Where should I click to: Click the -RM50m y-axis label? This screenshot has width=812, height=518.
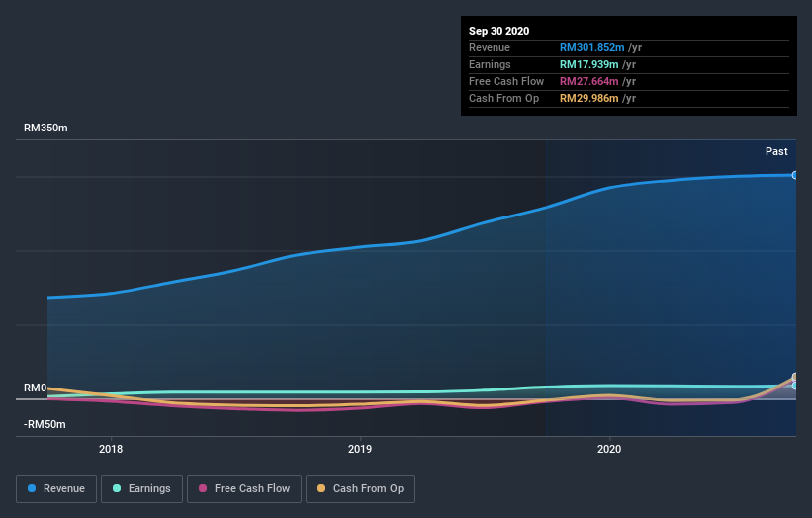point(45,424)
